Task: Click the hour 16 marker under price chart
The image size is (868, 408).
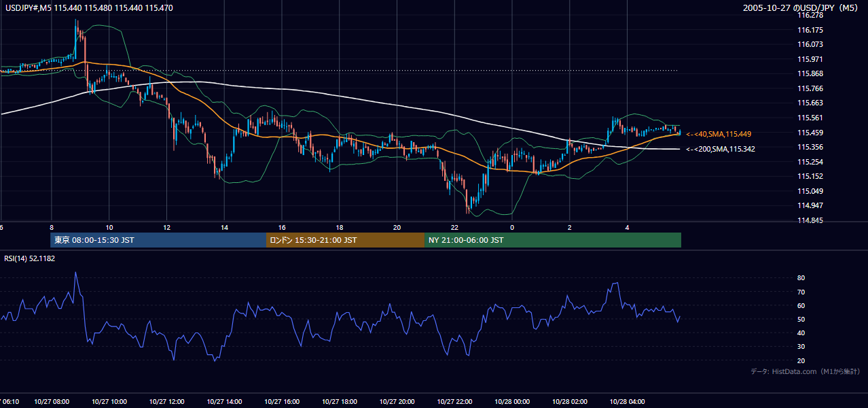Action: [282, 228]
